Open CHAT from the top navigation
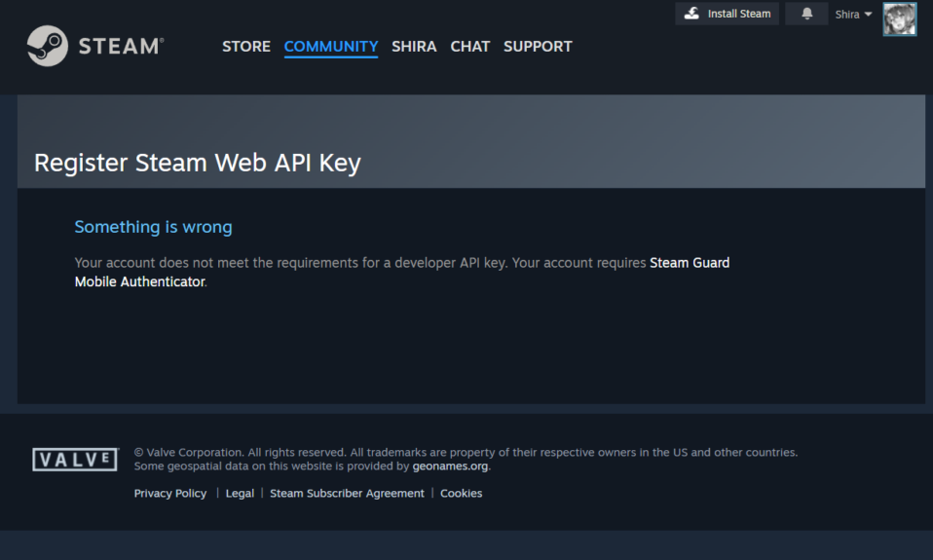 [470, 47]
